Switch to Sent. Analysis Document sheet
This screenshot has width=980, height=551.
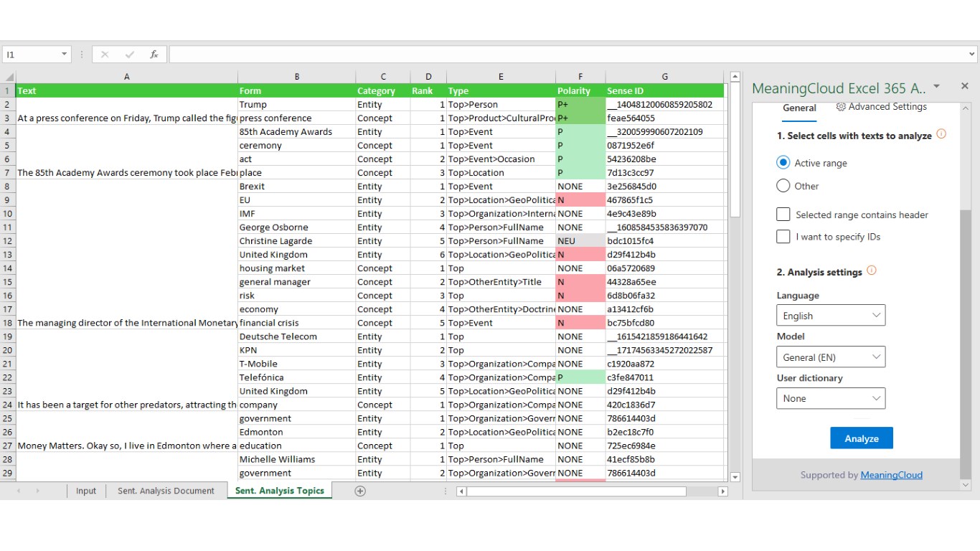tap(166, 491)
